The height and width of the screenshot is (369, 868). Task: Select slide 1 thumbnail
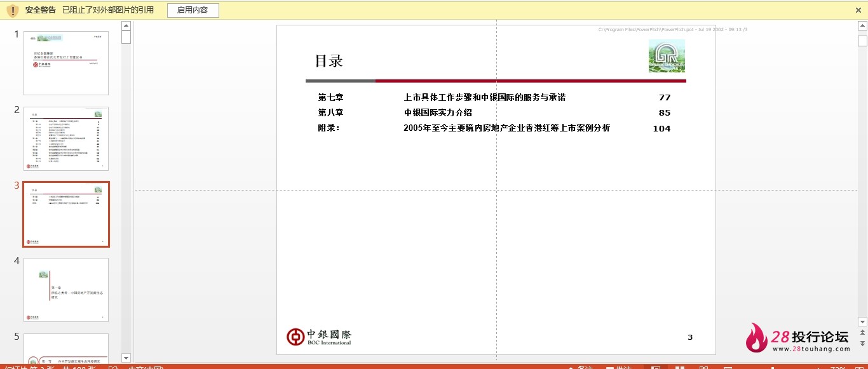pyautogui.click(x=66, y=63)
